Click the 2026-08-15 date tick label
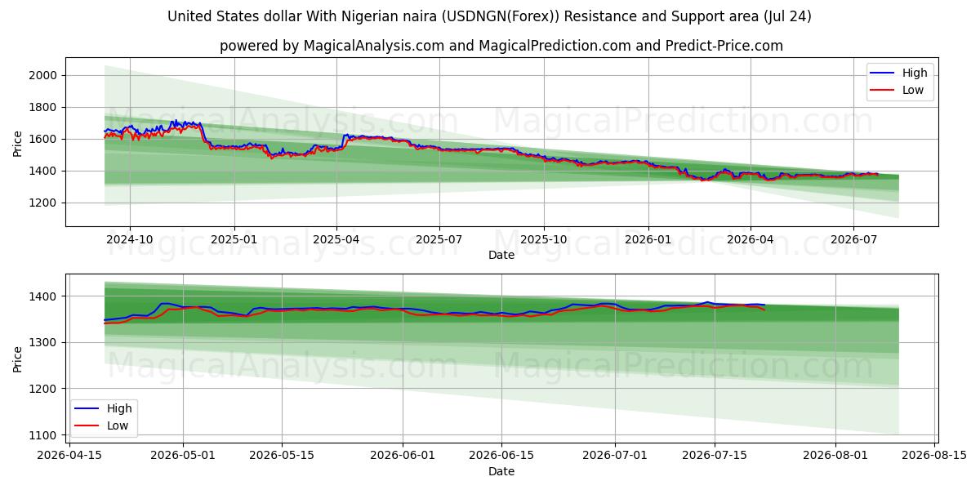The width and height of the screenshot is (980, 490). tap(936, 456)
